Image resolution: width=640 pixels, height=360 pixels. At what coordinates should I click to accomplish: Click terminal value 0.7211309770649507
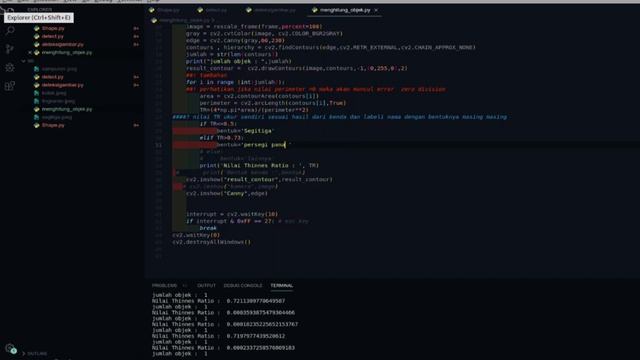pos(256,301)
